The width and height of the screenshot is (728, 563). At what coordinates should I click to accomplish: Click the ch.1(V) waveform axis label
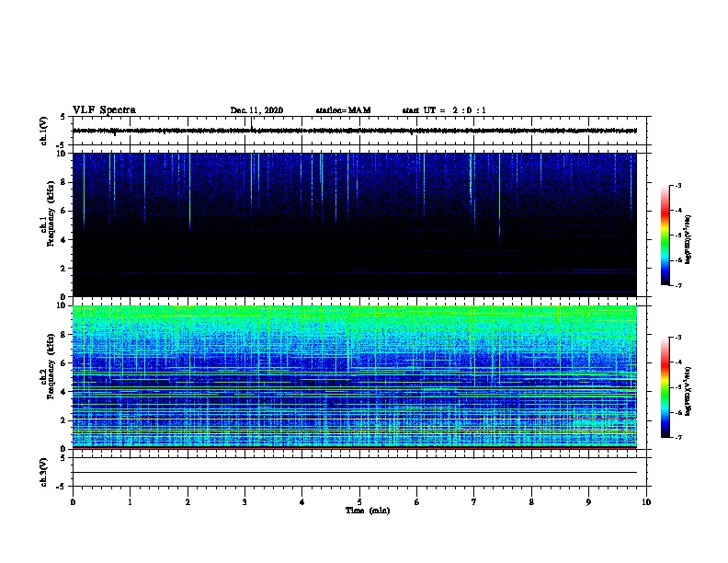(43, 131)
